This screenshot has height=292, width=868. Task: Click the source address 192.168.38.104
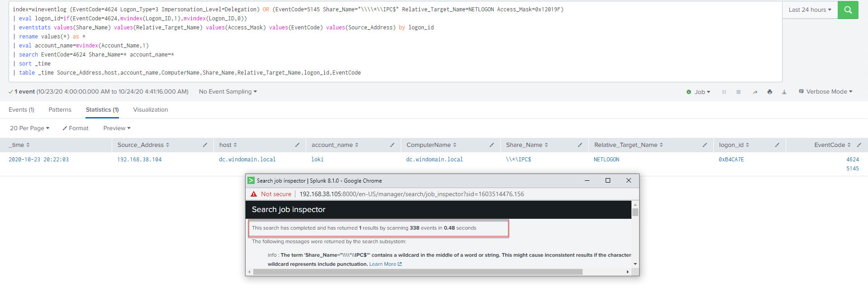coord(139,159)
